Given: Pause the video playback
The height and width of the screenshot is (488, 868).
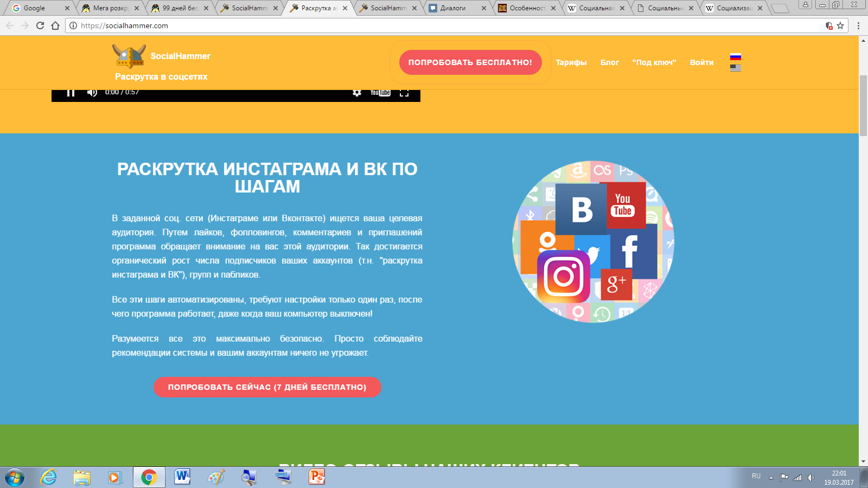Looking at the screenshot, I should 71,93.
